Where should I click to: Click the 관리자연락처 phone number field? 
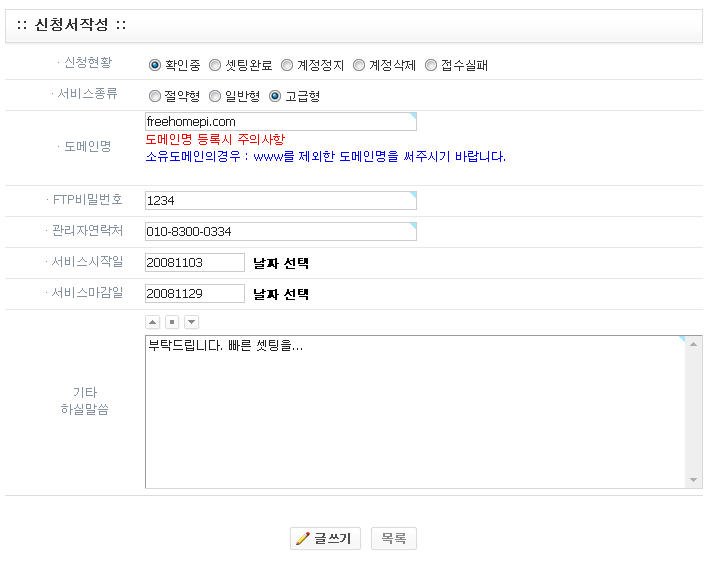[x=281, y=232]
